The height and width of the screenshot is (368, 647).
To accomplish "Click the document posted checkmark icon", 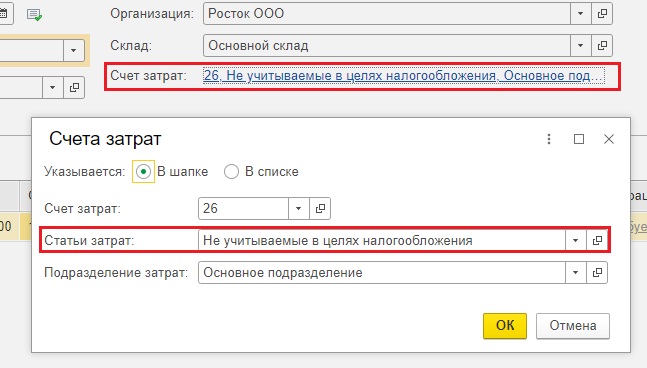I will click(34, 15).
